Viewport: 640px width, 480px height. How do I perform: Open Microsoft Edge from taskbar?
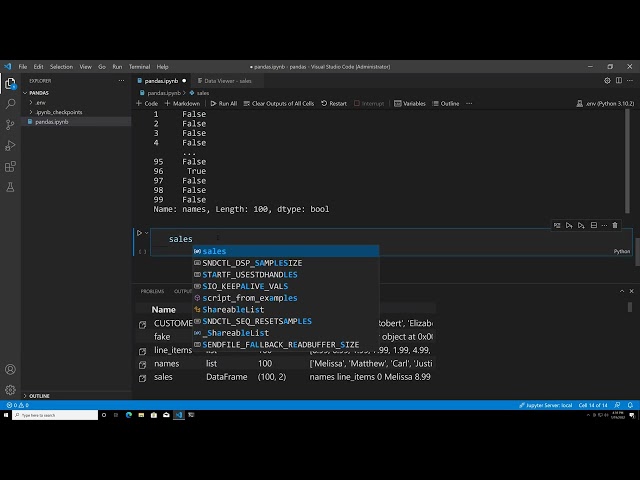click(129, 415)
